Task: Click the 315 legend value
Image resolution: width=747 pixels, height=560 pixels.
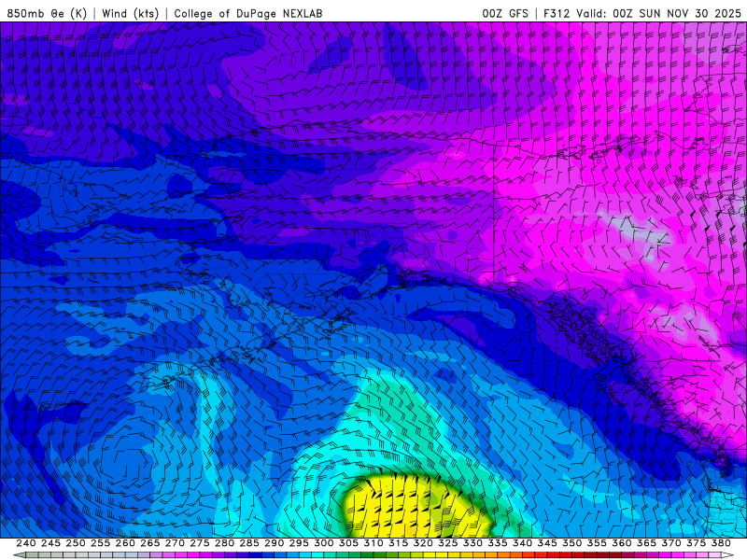Action: (x=399, y=543)
